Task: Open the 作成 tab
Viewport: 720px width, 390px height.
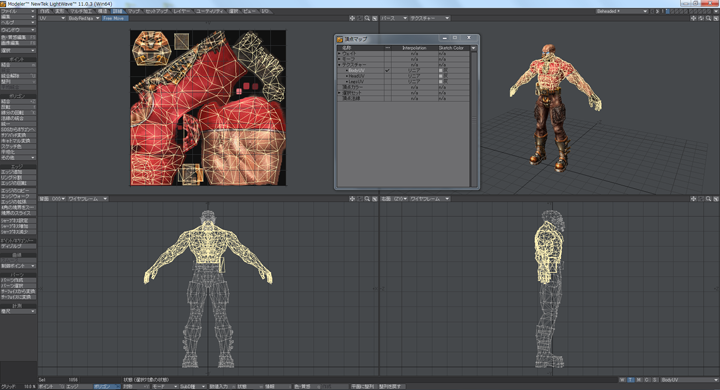Action: click(x=45, y=11)
